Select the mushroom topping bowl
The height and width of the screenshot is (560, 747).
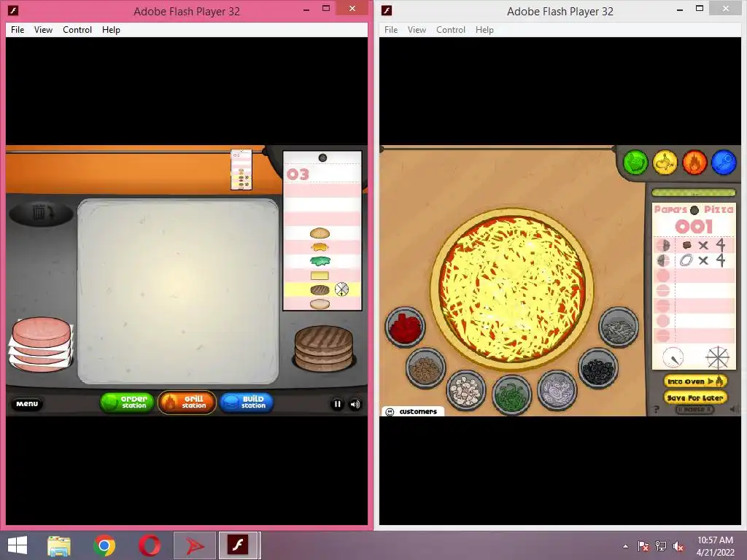pyautogui.click(x=466, y=391)
